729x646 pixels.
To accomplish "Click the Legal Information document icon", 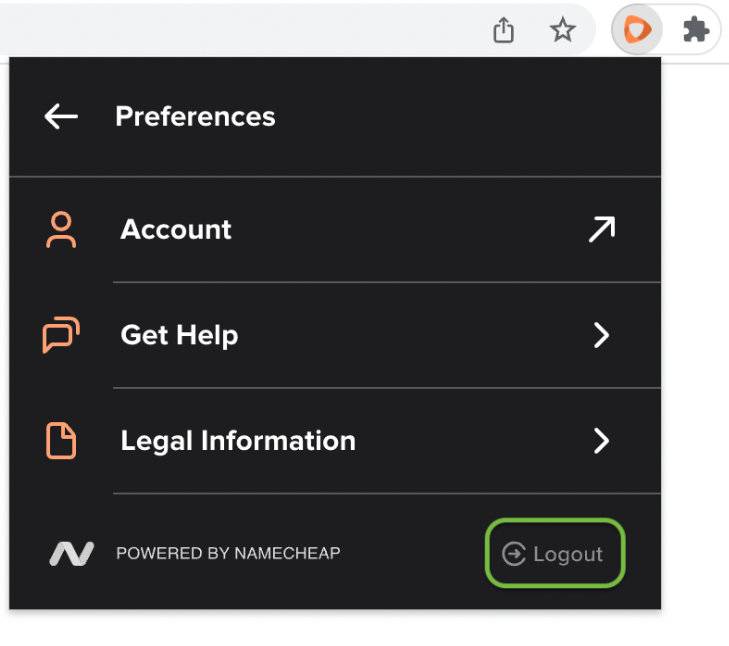I will [61, 440].
